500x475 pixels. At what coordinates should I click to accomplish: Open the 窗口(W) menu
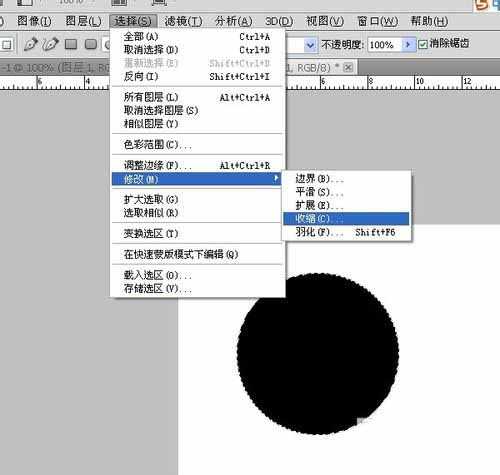click(377, 21)
